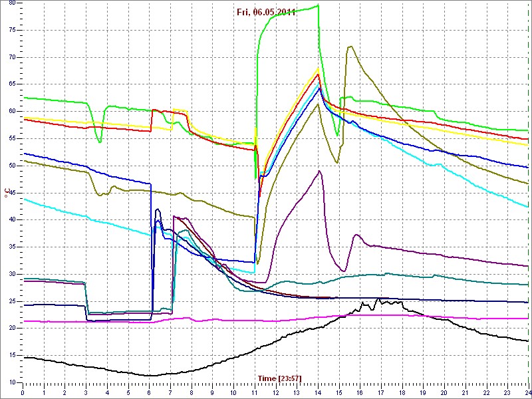This screenshot has height=399, width=532.
Task: Select the 70 label on temperature axis
Action: click(x=13, y=57)
